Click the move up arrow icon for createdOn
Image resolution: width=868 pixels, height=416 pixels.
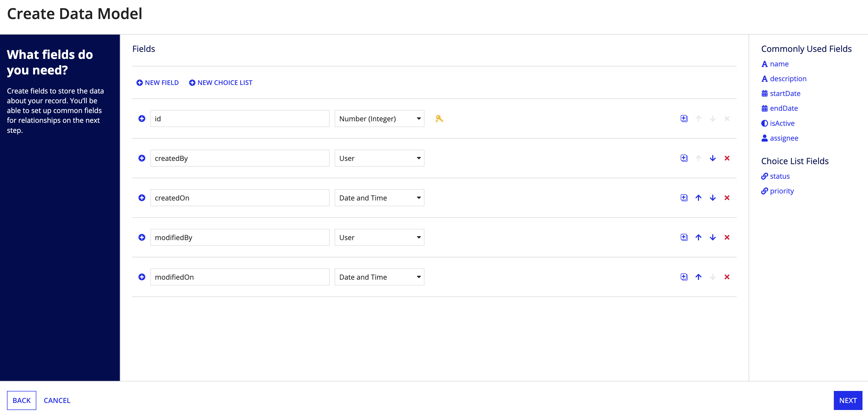[x=698, y=197]
